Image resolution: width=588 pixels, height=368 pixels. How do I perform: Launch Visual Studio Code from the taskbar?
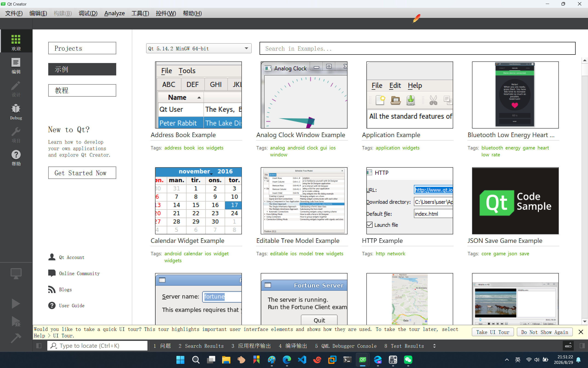pyautogui.click(x=302, y=360)
